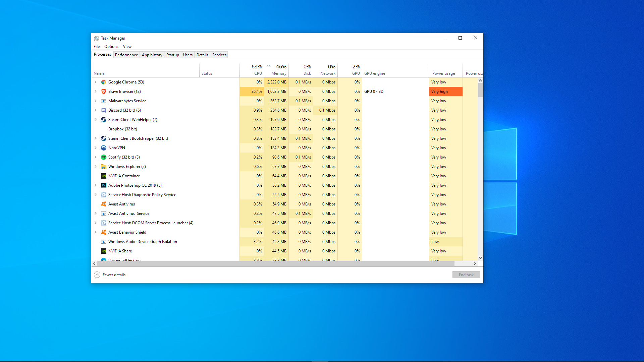The width and height of the screenshot is (644, 362).
Task: Switch to the Startup tab
Action: (x=173, y=55)
